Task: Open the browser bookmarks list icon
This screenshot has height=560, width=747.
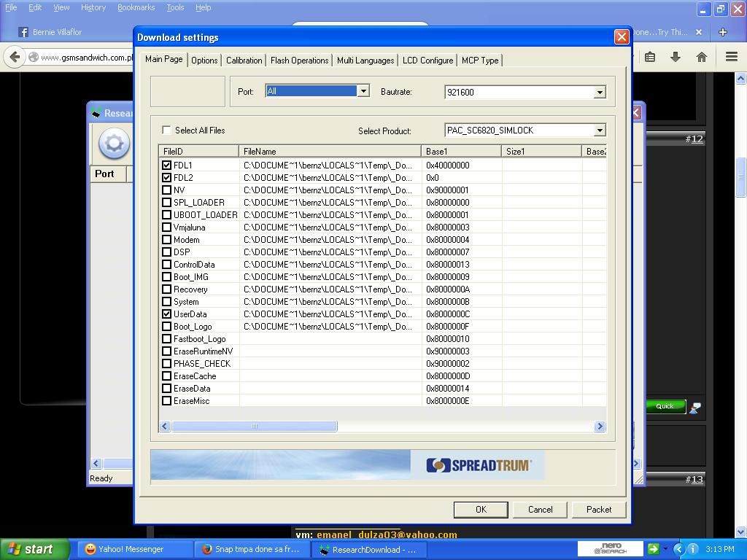Action: (650, 57)
